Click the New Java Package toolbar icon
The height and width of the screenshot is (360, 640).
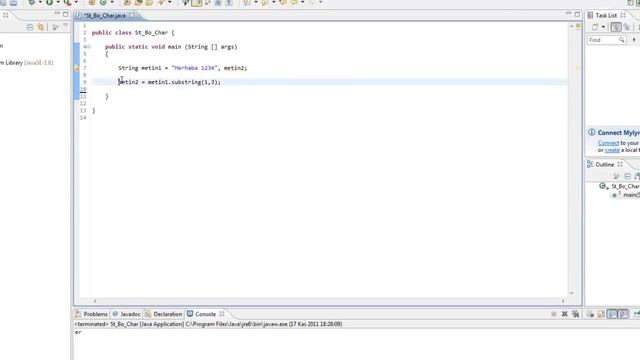(92, 2)
